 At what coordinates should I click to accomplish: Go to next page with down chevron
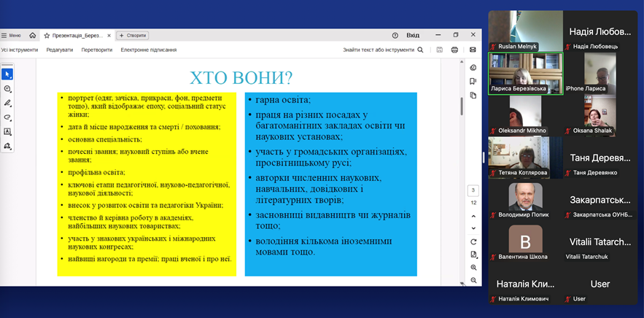pyautogui.click(x=473, y=228)
